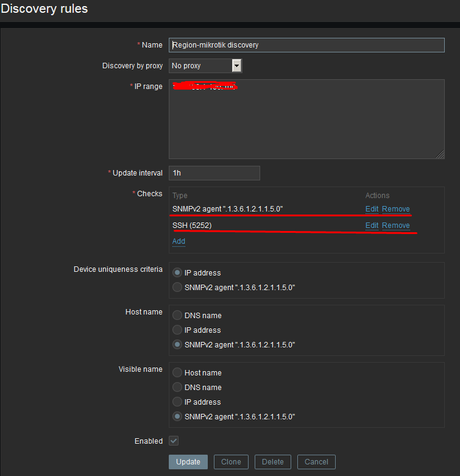The width and height of the screenshot is (460, 476).
Task: Select SNMPv2 agent as uniqueness criteria
Action: 177,288
